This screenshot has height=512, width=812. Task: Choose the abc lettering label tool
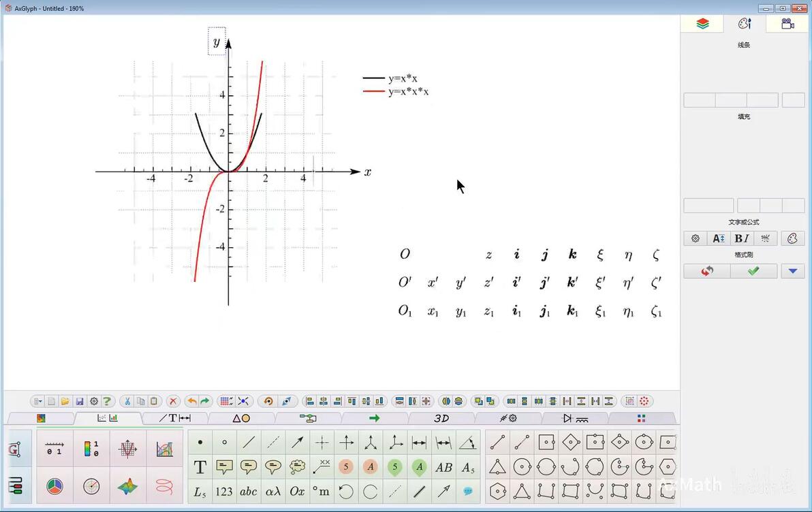[x=249, y=492]
